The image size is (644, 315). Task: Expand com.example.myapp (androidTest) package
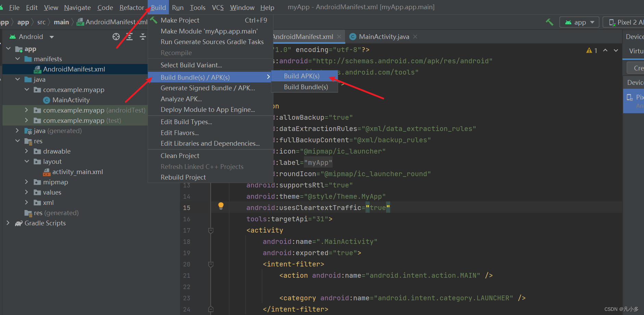[x=27, y=110]
